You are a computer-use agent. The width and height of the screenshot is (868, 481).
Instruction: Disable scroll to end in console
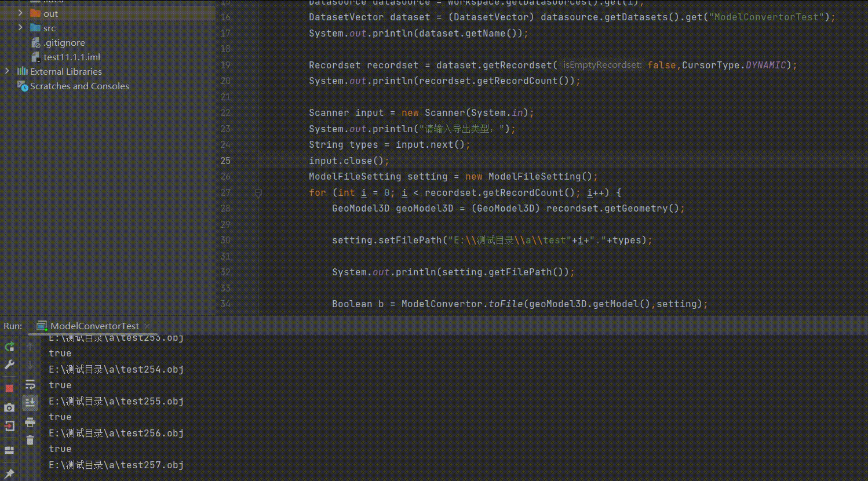click(x=30, y=402)
